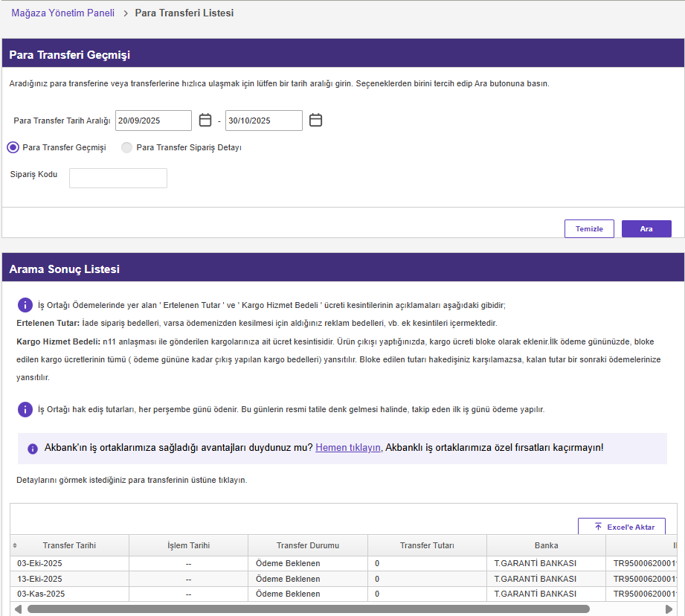Screen dimensions: 685x616
Task: Focus the Sipariş Kodu text field
Action: pyautogui.click(x=118, y=178)
